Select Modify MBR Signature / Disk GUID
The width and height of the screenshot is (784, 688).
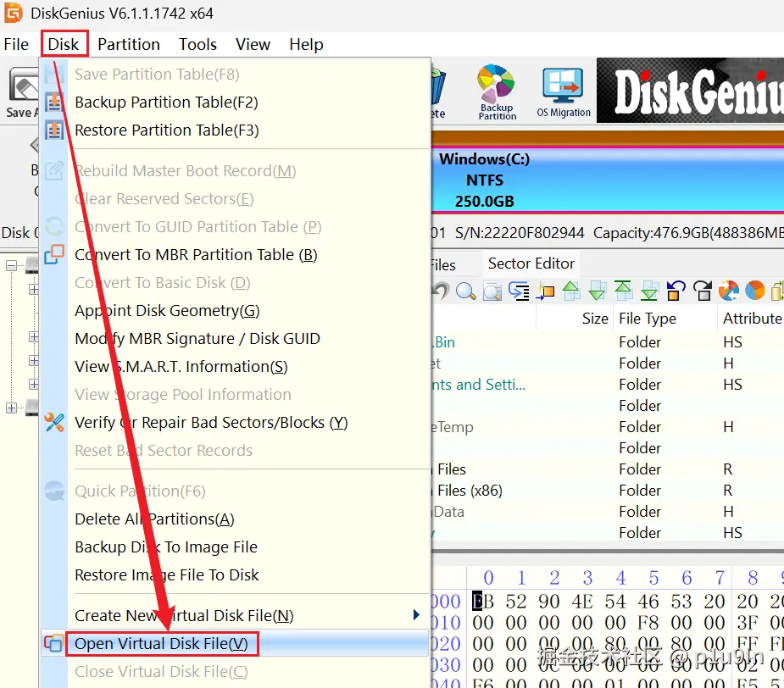pos(235,339)
